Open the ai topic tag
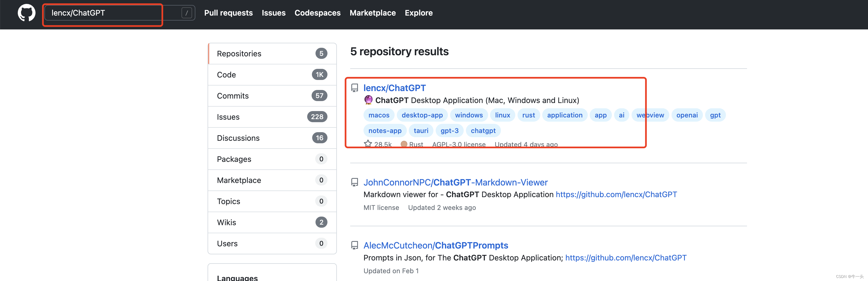 pyautogui.click(x=621, y=115)
